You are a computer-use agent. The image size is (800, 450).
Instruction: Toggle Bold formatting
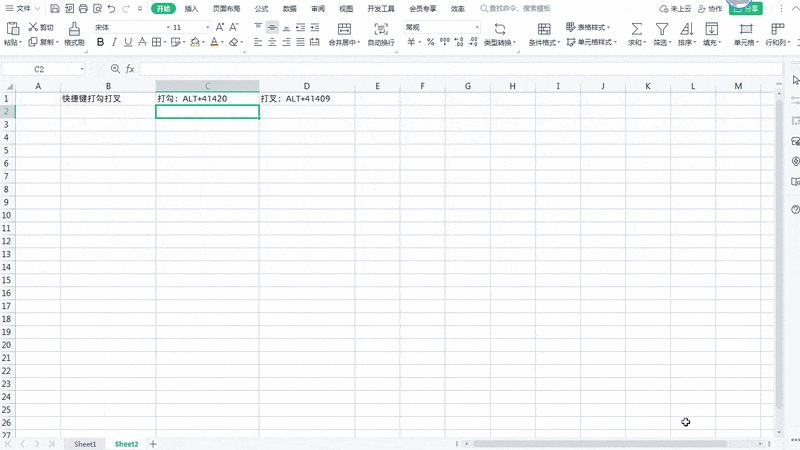(100, 43)
